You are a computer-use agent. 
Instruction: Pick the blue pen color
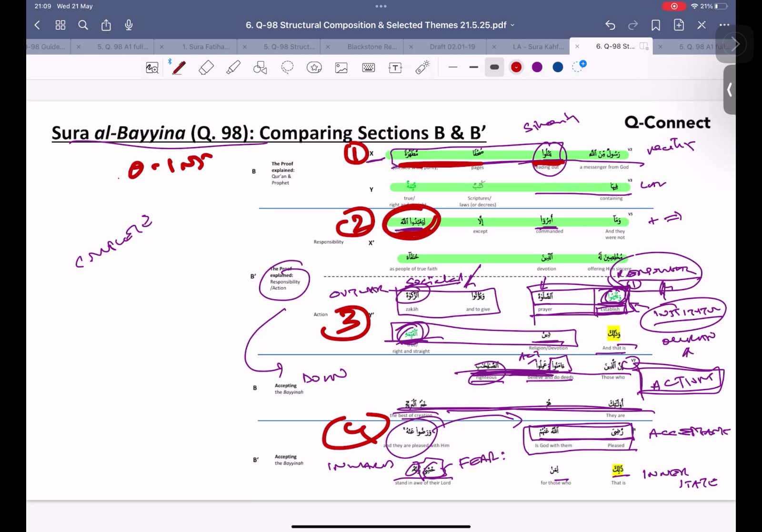[558, 68]
